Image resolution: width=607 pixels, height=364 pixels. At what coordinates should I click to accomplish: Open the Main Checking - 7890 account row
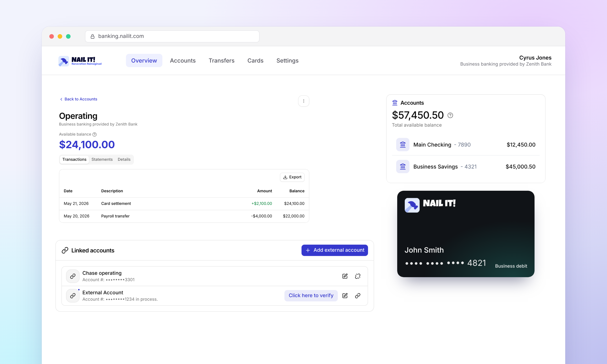(x=466, y=144)
